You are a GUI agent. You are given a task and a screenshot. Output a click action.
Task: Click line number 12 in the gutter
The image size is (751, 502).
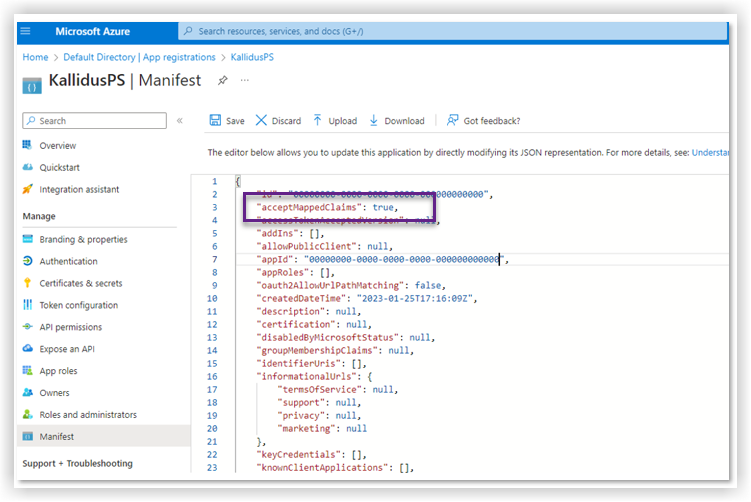pyautogui.click(x=212, y=324)
